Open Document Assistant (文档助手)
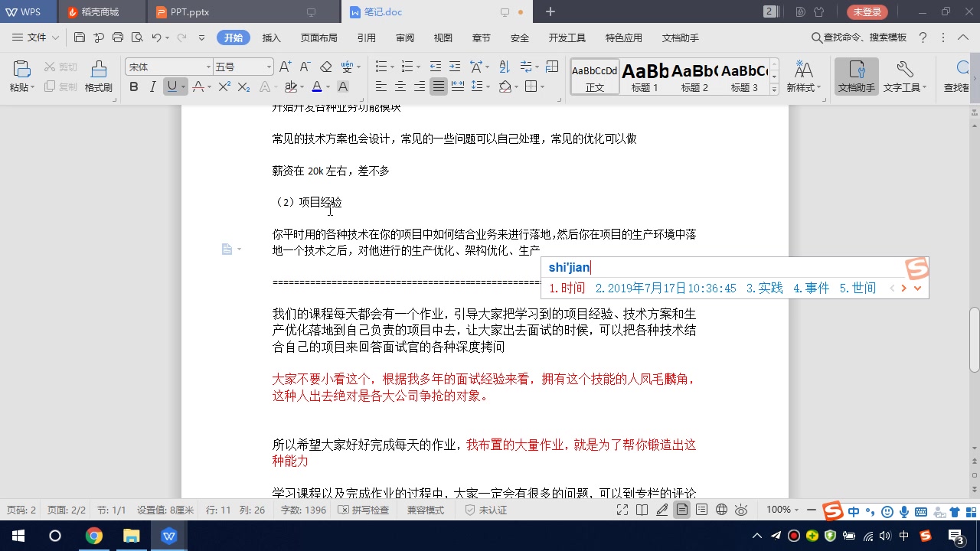 tap(857, 76)
